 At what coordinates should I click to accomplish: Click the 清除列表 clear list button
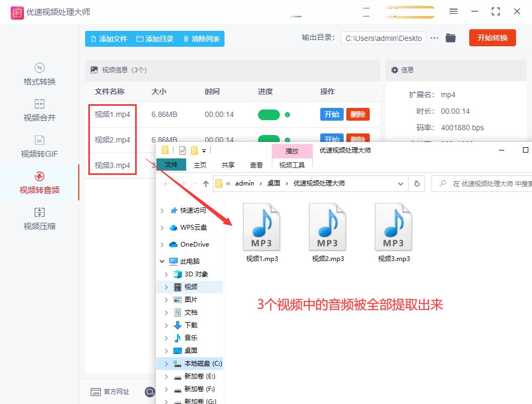[202, 39]
